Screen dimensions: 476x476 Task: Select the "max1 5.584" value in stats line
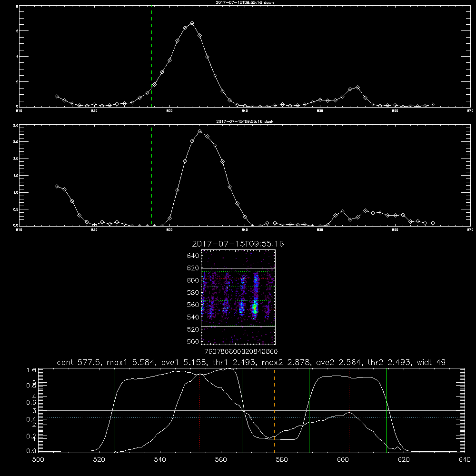pos(129,362)
